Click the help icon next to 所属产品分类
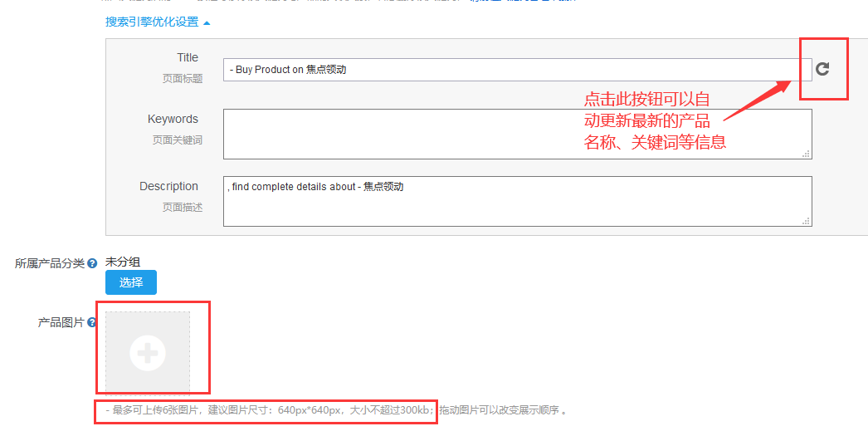 click(92, 264)
